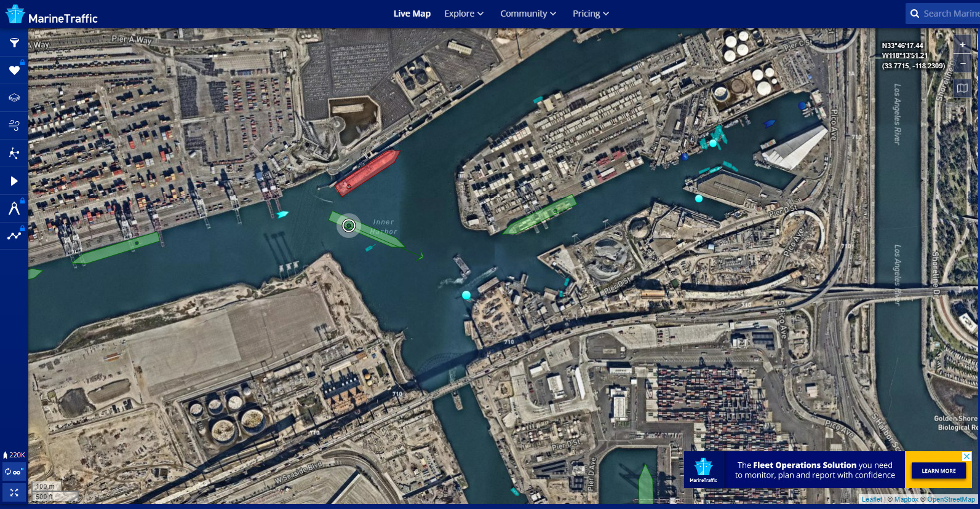Screen dimensions: 980x509
Task: Zoom in with the plus control
Action: pyautogui.click(x=962, y=44)
